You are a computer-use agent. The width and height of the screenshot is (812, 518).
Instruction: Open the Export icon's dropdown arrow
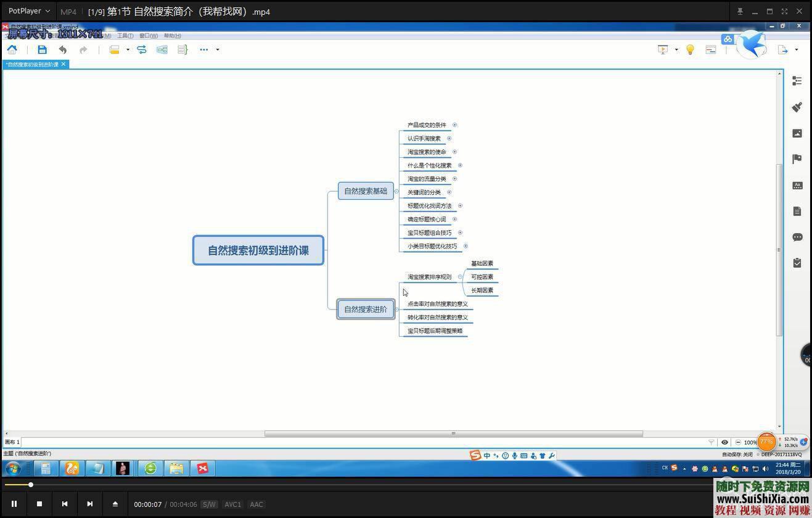pos(796,50)
